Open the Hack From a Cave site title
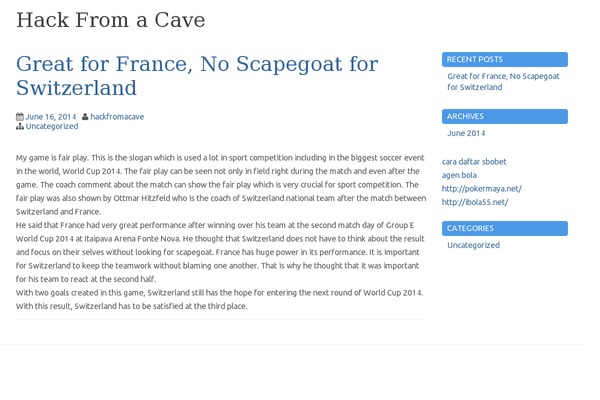The image size is (600, 400). 111,20
